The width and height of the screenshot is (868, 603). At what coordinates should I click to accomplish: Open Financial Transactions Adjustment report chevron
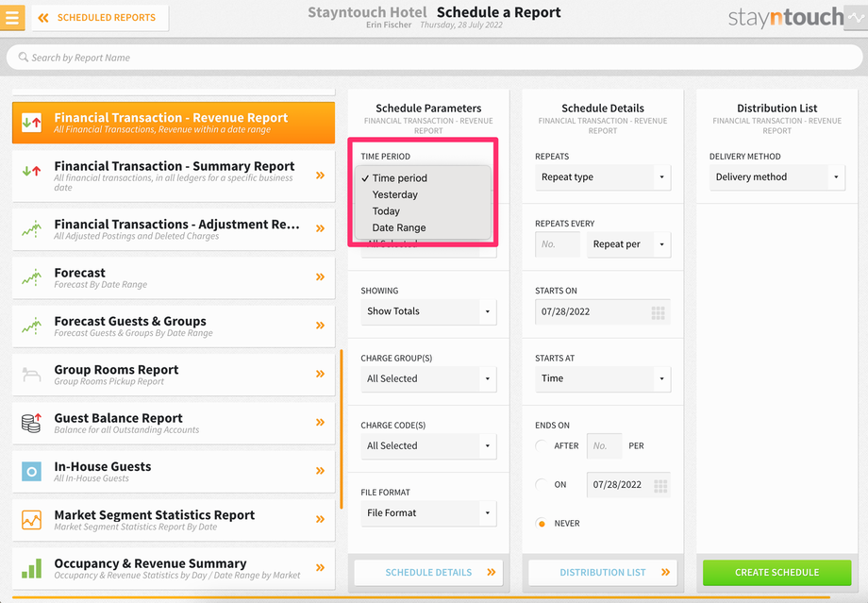coord(320,228)
